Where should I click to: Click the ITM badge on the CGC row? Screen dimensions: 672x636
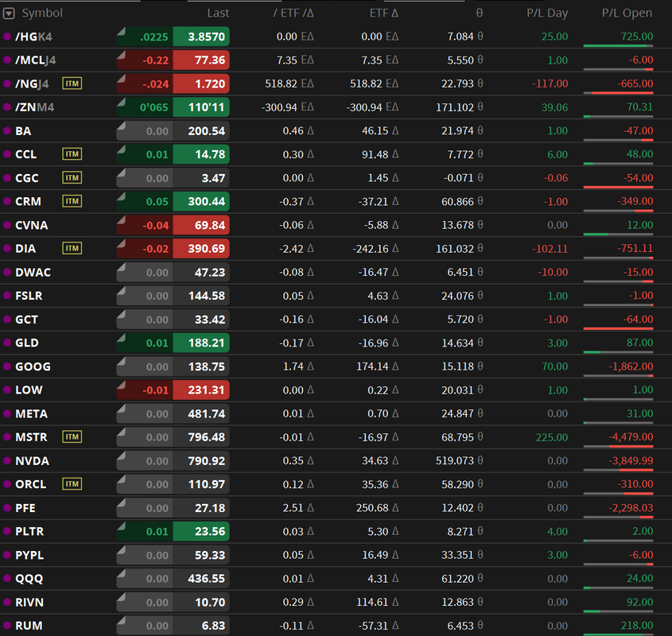[x=72, y=178]
